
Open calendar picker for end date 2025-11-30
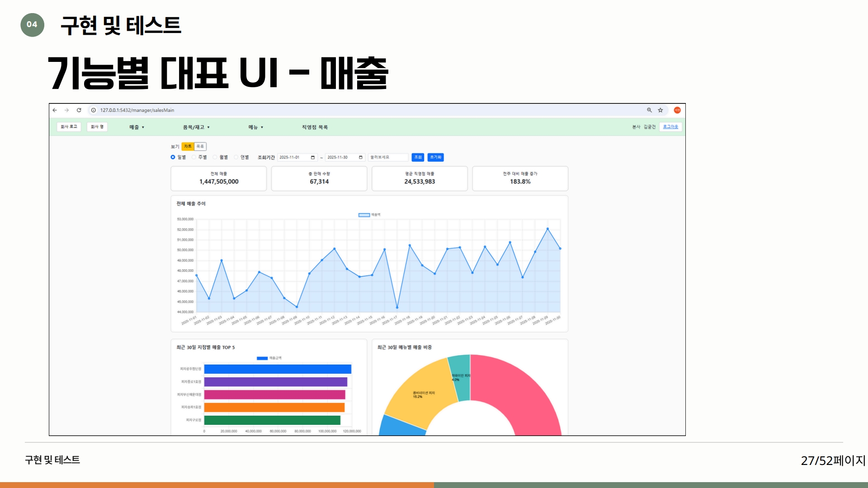tap(361, 158)
